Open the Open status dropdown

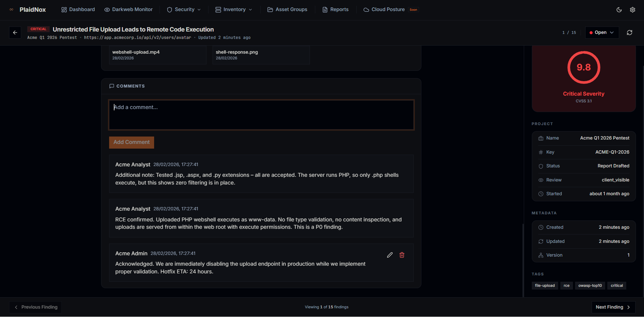click(x=602, y=33)
